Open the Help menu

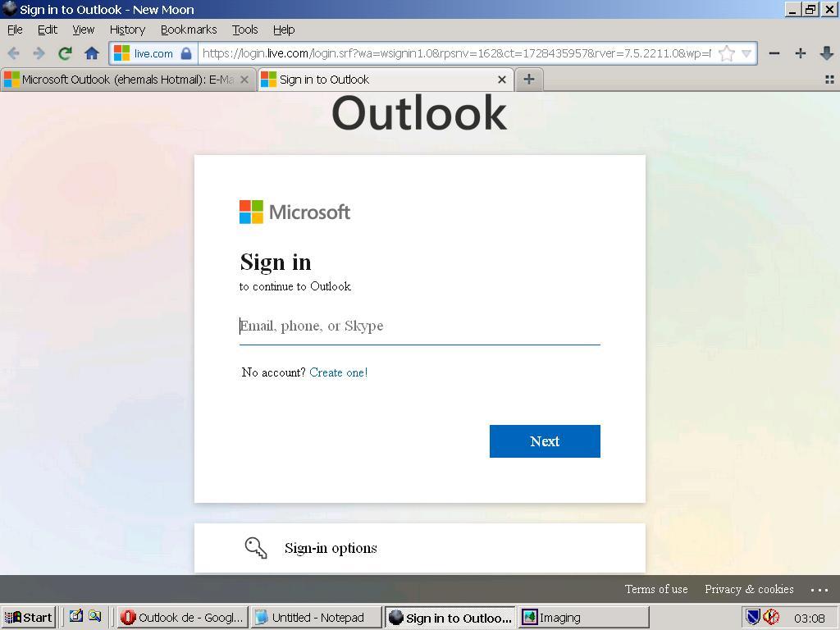pos(284,30)
